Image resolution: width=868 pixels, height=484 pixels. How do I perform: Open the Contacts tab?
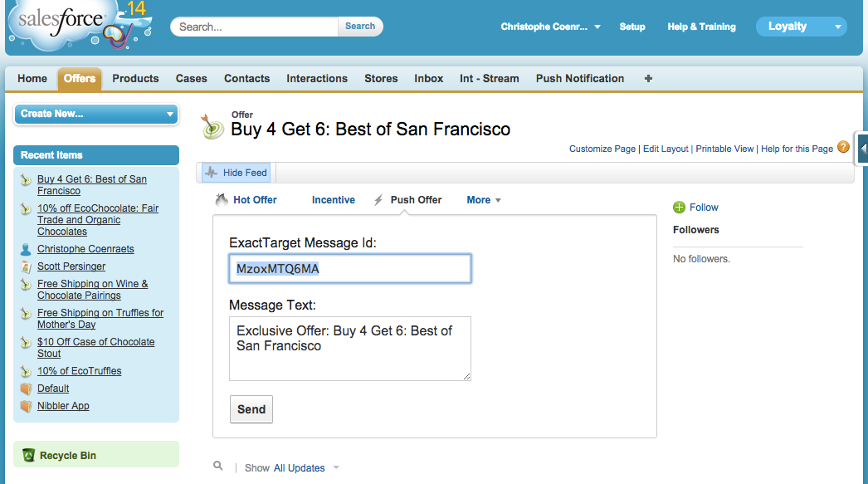click(x=247, y=79)
